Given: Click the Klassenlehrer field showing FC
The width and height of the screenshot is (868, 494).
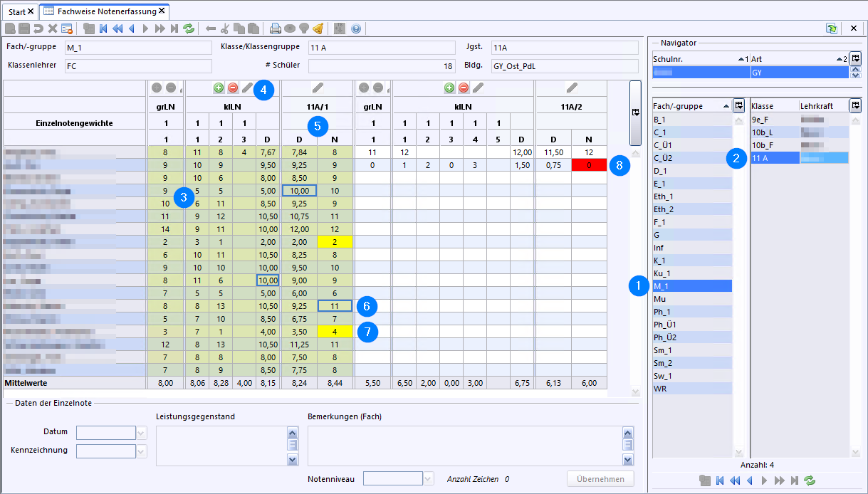Looking at the screenshot, I should pyautogui.click(x=138, y=66).
